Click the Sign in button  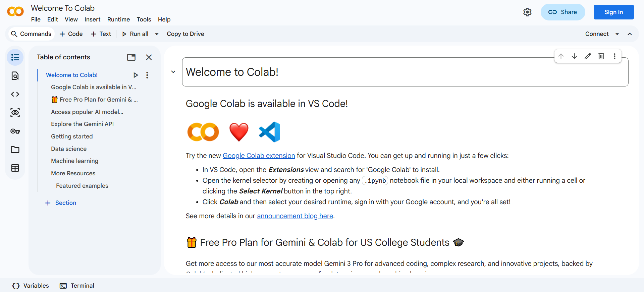[x=613, y=12]
